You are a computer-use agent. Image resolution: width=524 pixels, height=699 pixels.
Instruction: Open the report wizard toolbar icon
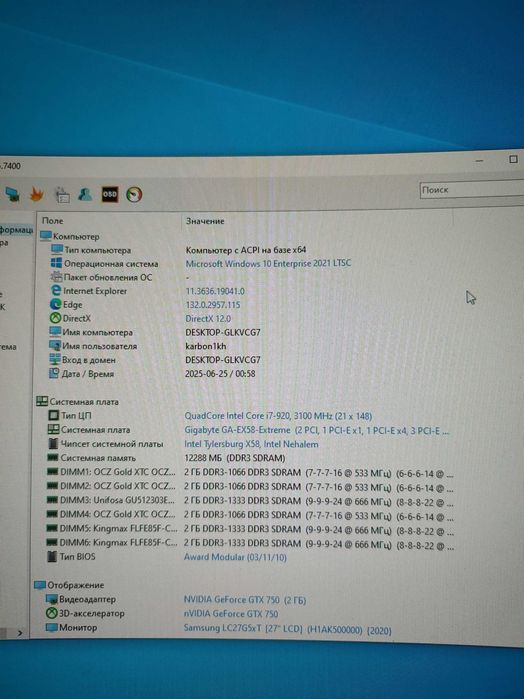[62, 194]
